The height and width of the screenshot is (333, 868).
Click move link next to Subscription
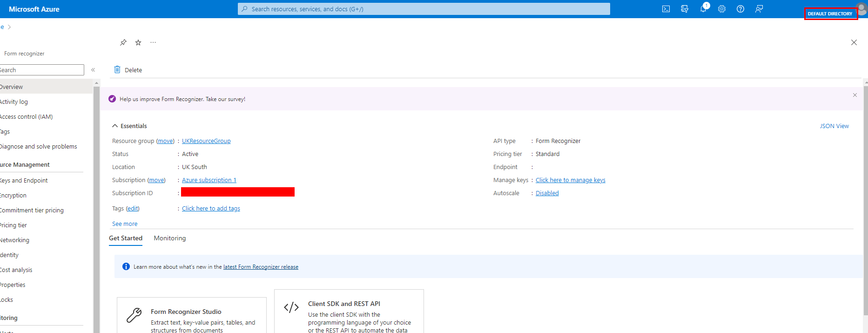click(156, 180)
